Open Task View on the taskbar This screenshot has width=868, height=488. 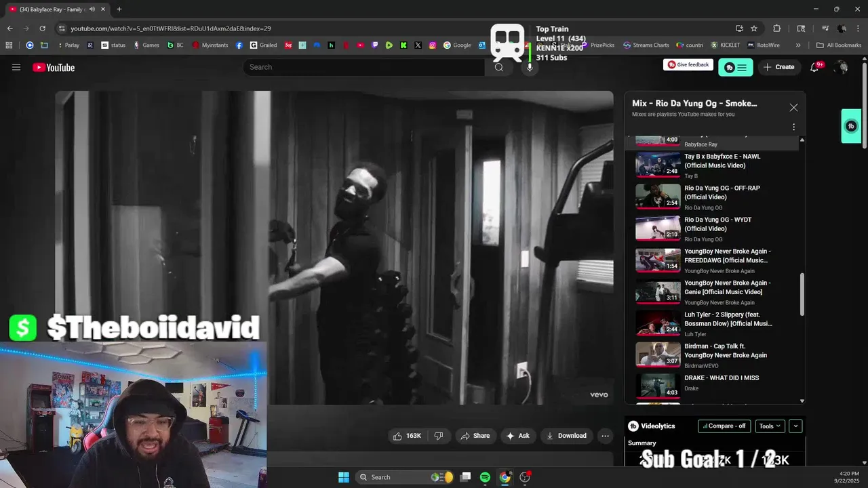pos(465,477)
